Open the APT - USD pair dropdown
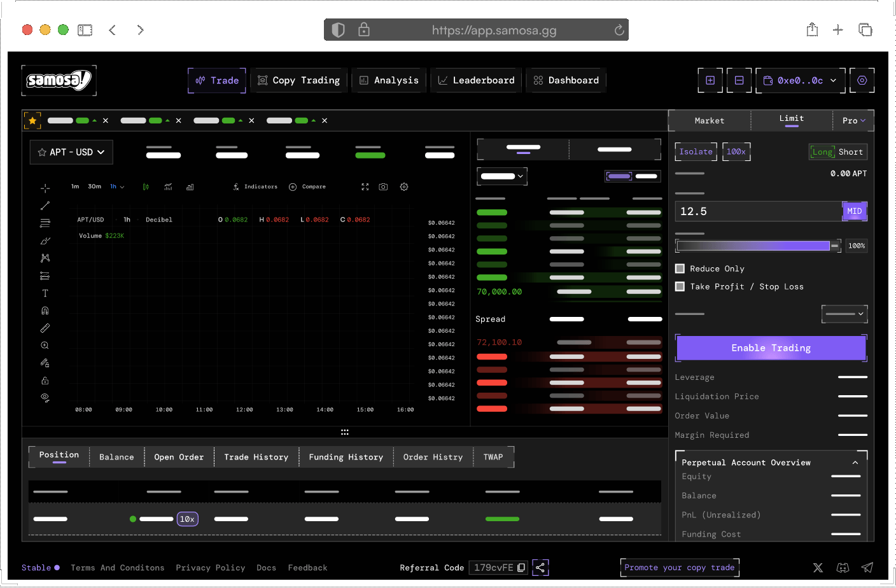This screenshot has width=896, height=588. point(71,152)
